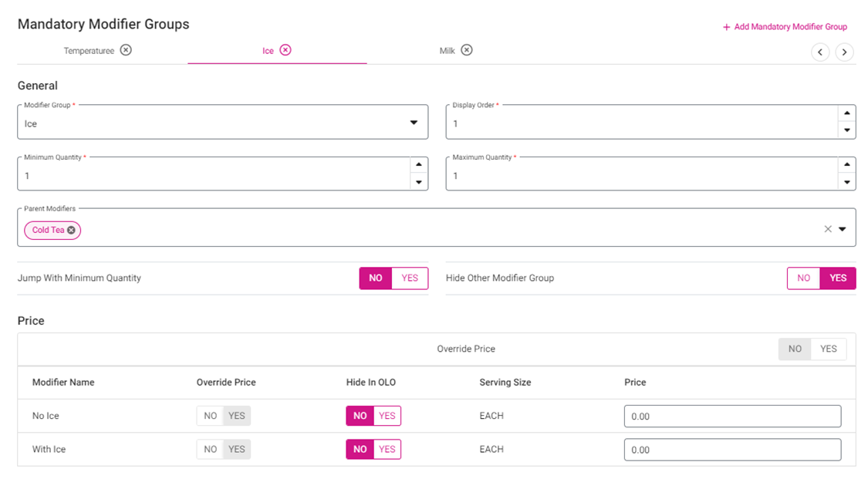The width and height of the screenshot is (868, 489).
Task: Increase Display Order with up arrow
Action: click(x=847, y=113)
